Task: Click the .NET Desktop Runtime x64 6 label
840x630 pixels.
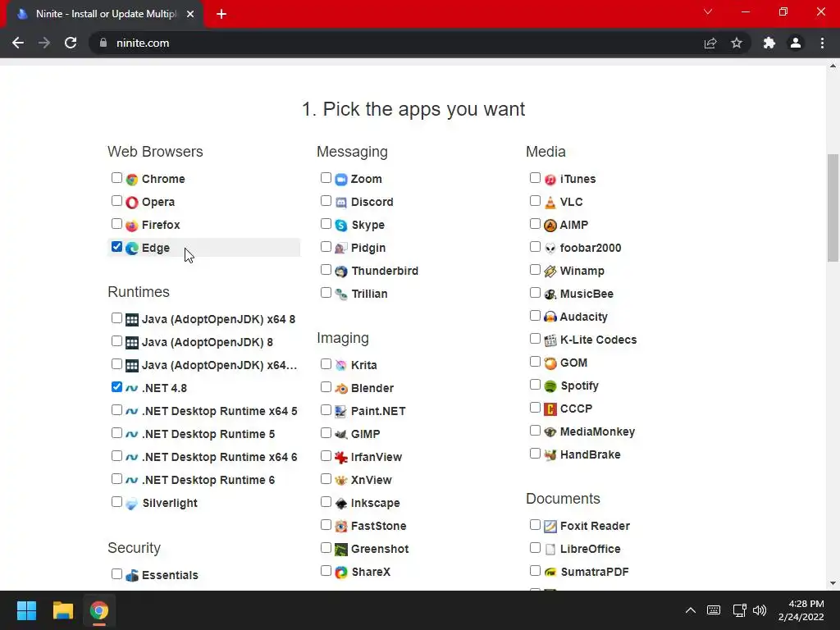Action: pos(220,457)
